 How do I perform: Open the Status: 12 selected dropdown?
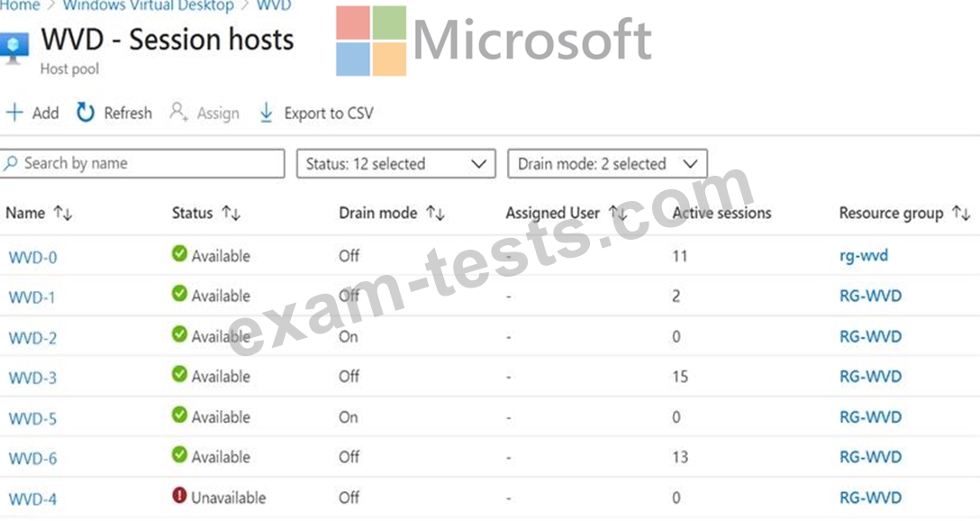click(395, 164)
